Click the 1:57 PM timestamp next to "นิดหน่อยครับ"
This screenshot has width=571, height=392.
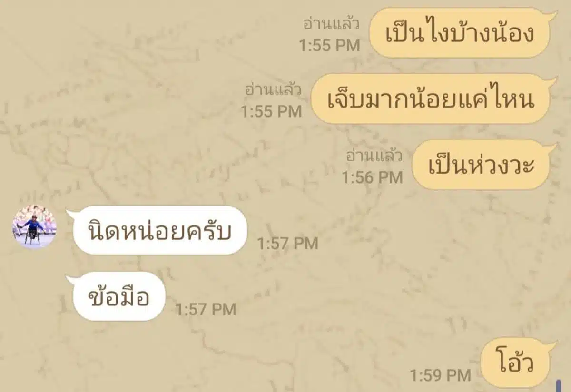(x=287, y=244)
